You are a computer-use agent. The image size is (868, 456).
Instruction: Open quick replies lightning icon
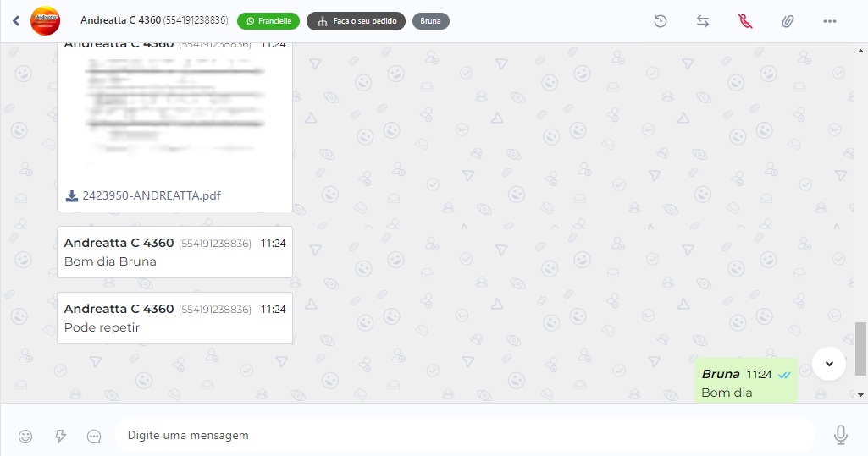coord(60,436)
